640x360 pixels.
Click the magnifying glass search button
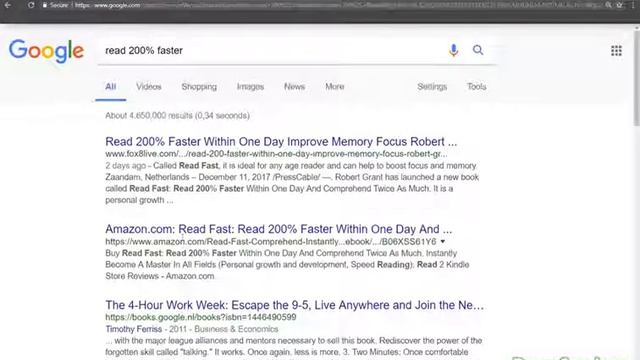click(478, 50)
